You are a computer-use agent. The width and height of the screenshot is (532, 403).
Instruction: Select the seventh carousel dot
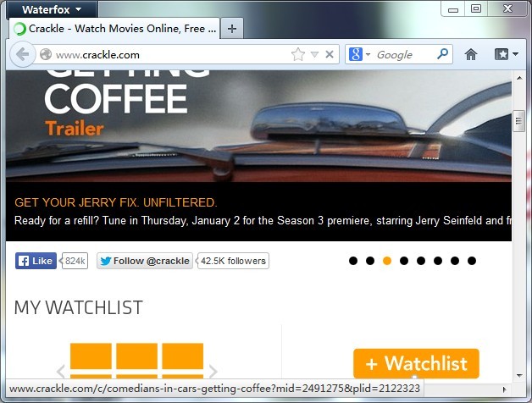(x=455, y=261)
